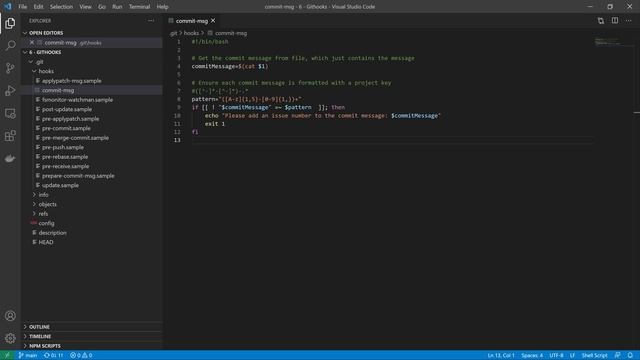Click the feedback icon in status bar
Screen dimensions: 640x360
(618, 355)
